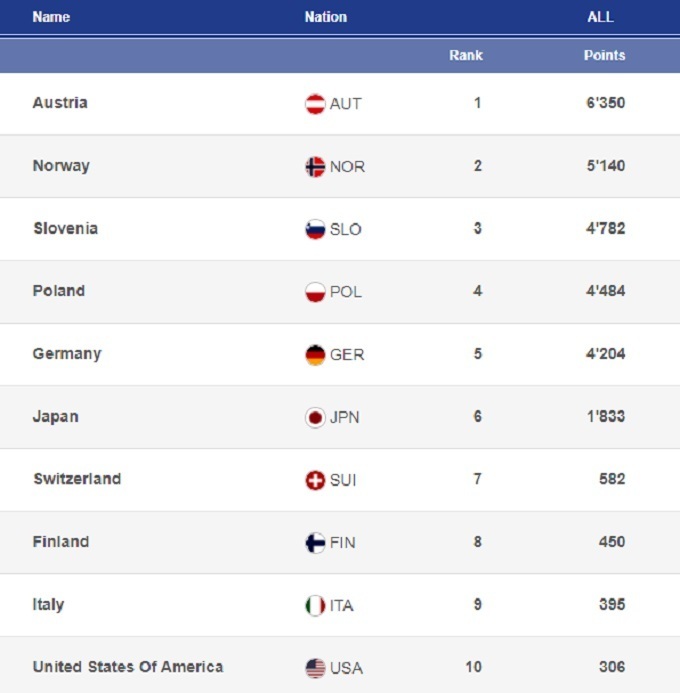680x693 pixels.
Task: Sort by the Points subheader
Action: tap(604, 55)
